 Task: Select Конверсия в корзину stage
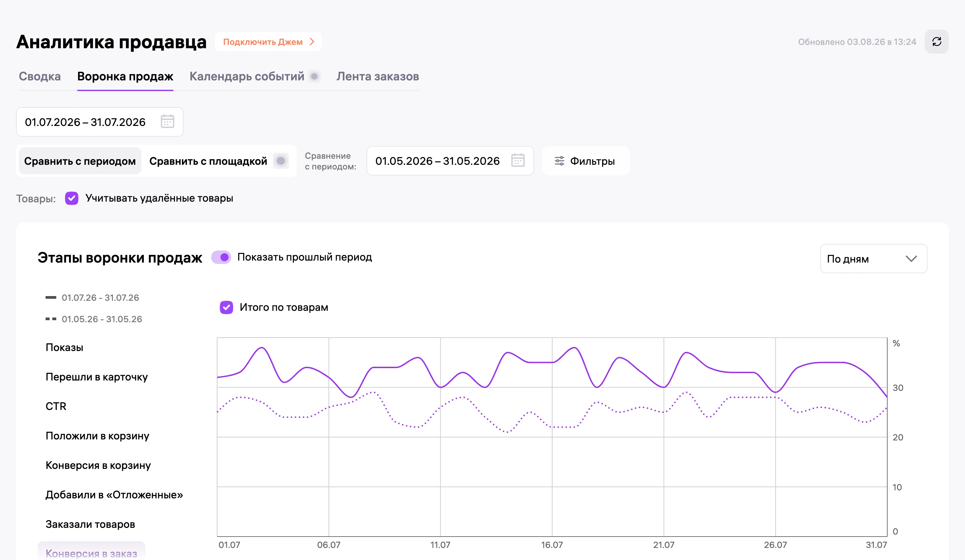pyautogui.click(x=98, y=465)
